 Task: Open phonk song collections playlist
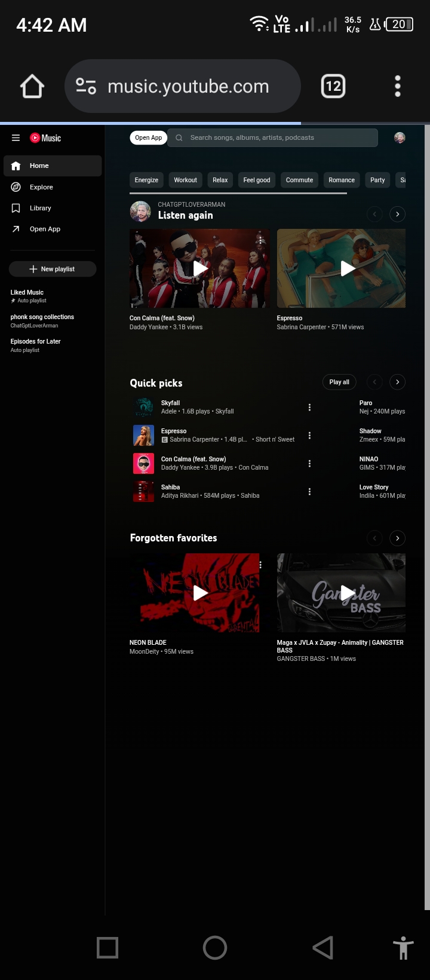point(53,321)
